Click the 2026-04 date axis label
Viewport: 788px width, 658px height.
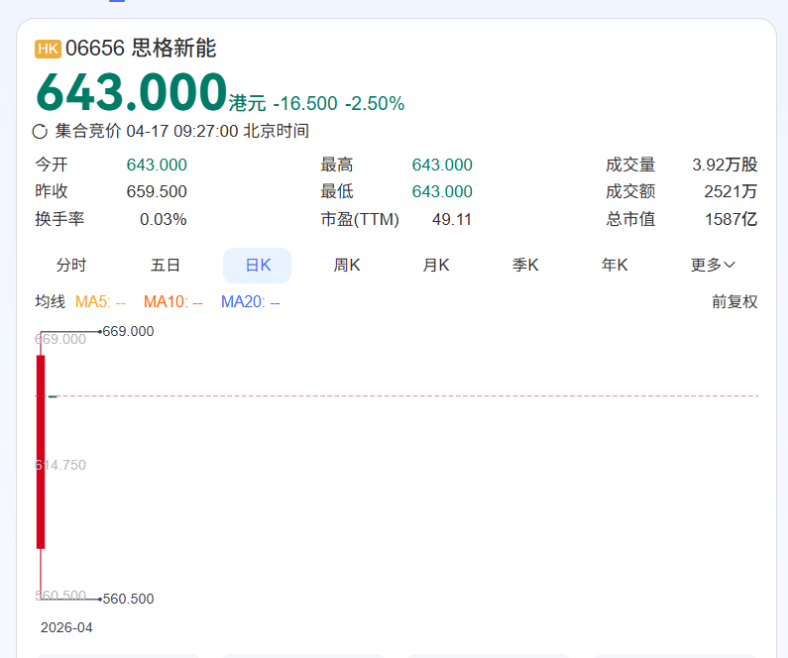[x=66, y=627]
